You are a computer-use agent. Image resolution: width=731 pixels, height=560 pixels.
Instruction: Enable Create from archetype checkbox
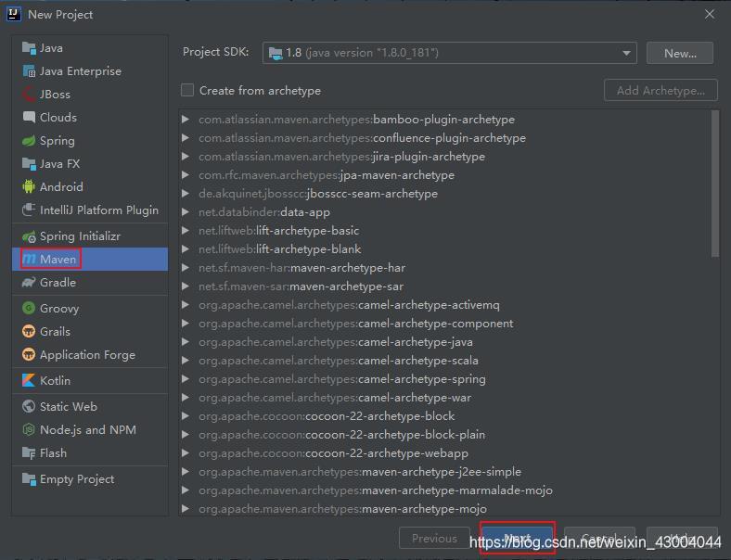pyautogui.click(x=187, y=90)
